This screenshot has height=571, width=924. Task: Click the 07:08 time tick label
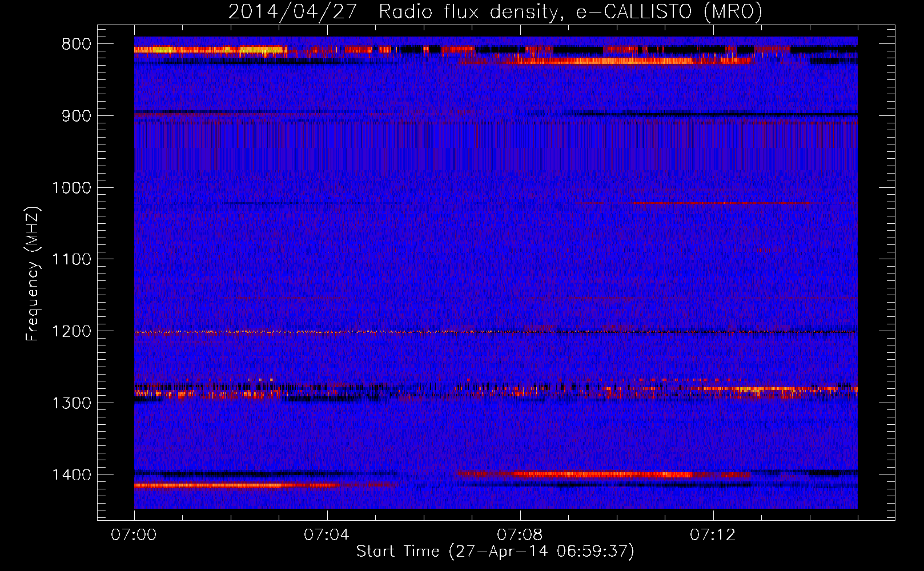tap(520, 535)
